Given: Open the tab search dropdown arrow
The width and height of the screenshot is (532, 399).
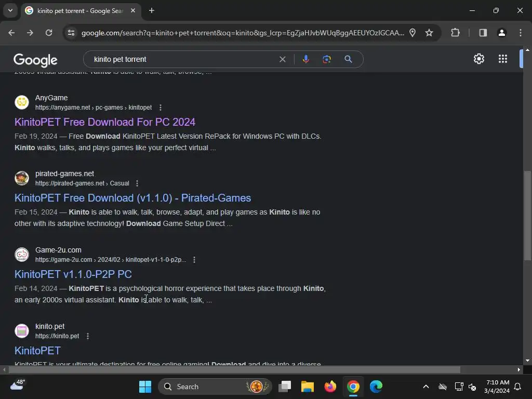Looking at the screenshot, I should coord(10,10).
